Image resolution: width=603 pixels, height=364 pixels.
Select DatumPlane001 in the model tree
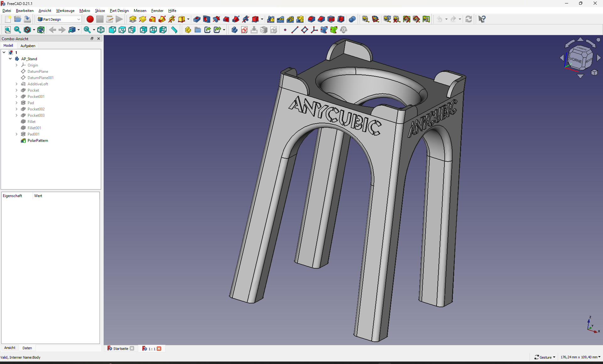[41, 78]
